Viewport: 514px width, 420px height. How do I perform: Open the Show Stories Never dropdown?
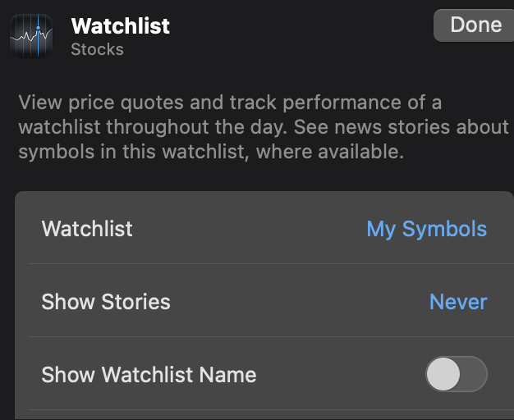458,302
